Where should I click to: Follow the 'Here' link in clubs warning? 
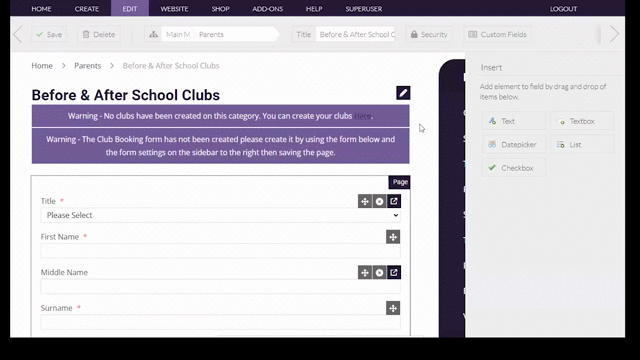pyautogui.click(x=362, y=116)
